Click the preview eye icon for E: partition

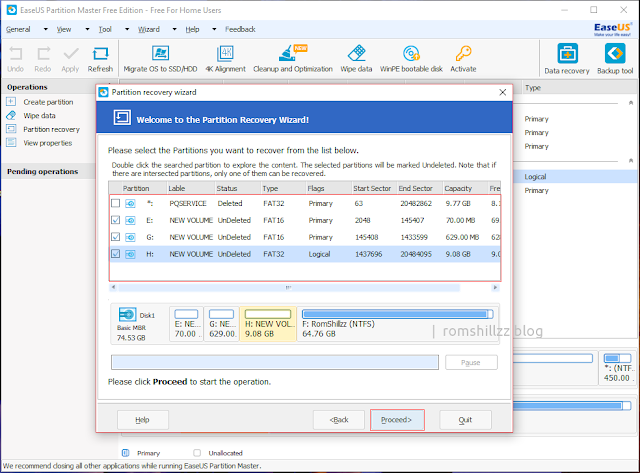(130, 220)
